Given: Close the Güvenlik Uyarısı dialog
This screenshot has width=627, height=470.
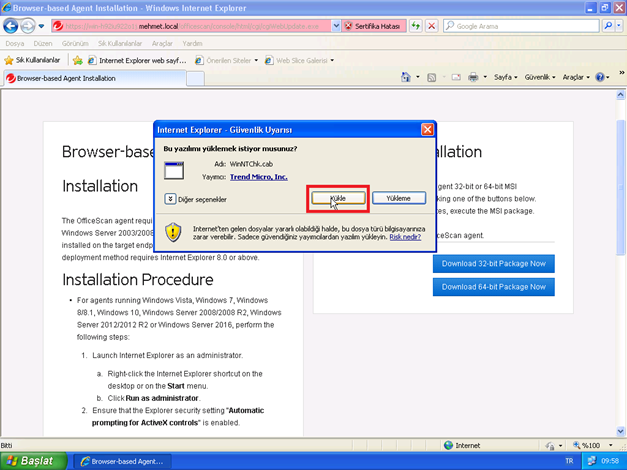Looking at the screenshot, I should (427, 130).
